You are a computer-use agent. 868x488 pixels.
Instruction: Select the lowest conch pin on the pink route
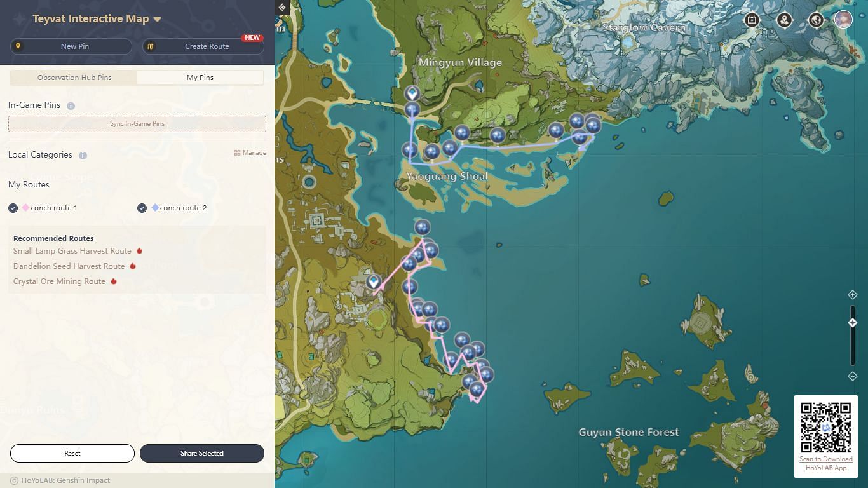(x=477, y=389)
